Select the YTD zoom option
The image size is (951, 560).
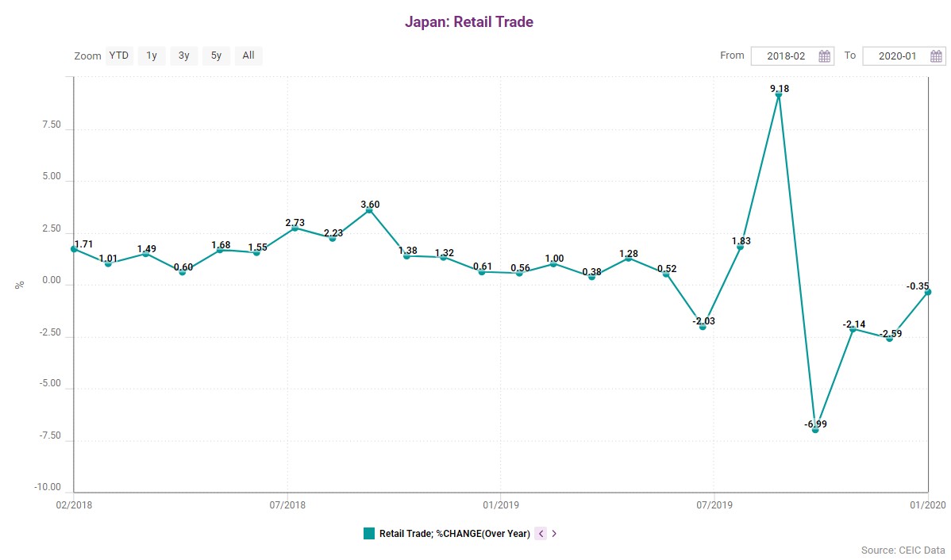click(118, 56)
